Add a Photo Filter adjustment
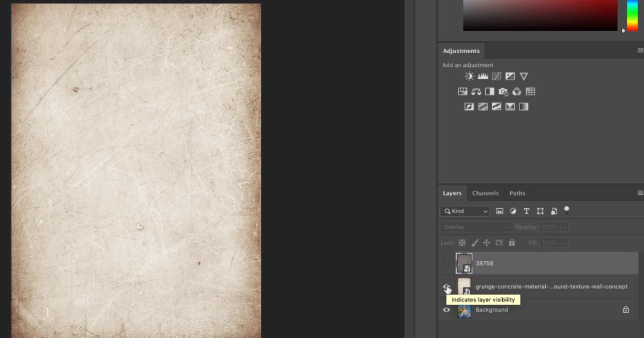 pyautogui.click(x=503, y=91)
